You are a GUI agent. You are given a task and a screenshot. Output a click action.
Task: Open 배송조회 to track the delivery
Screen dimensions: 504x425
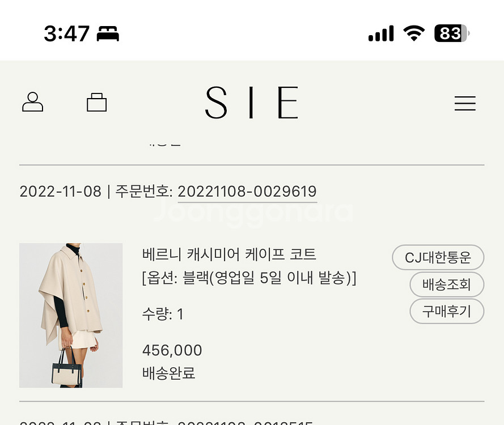[x=447, y=284]
